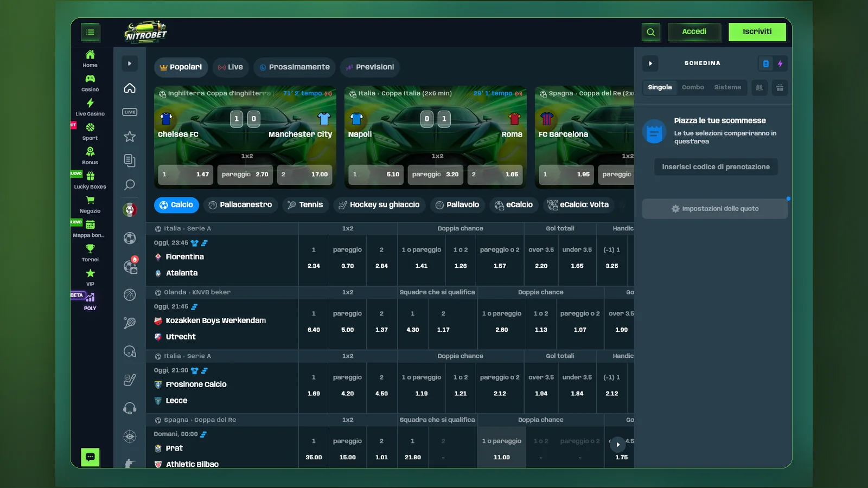868x488 pixels.
Task: Open the Previsioni tab
Action: pyautogui.click(x=371, y=67)
